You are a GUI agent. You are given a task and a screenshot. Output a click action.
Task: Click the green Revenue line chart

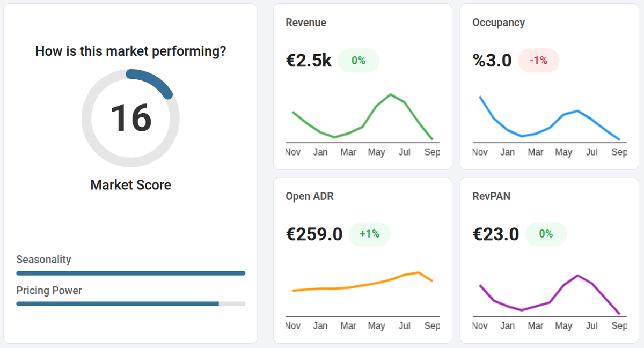pos(362,116)
